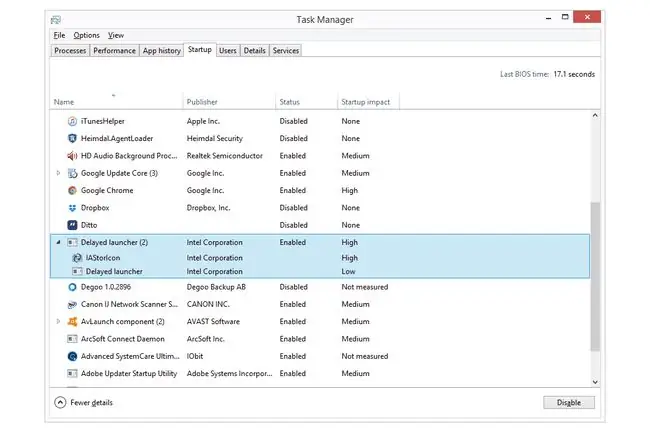Click the Low startup impact value

(348, 271)
